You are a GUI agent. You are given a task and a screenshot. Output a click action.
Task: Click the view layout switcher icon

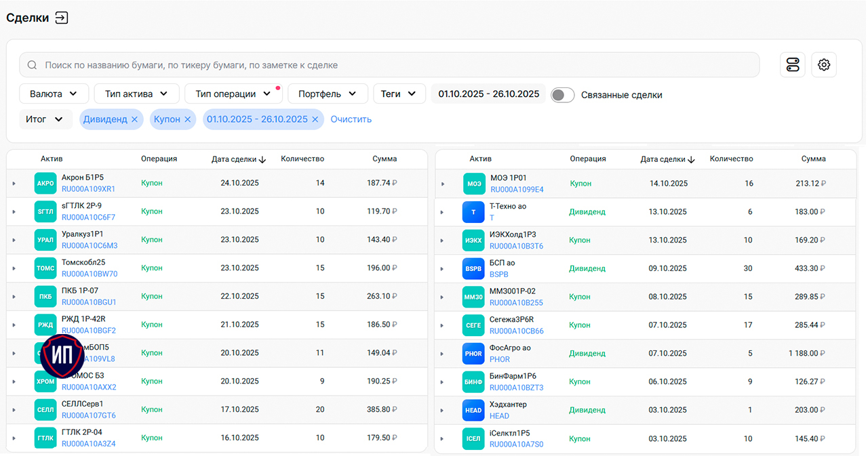[x=793, y=65]
